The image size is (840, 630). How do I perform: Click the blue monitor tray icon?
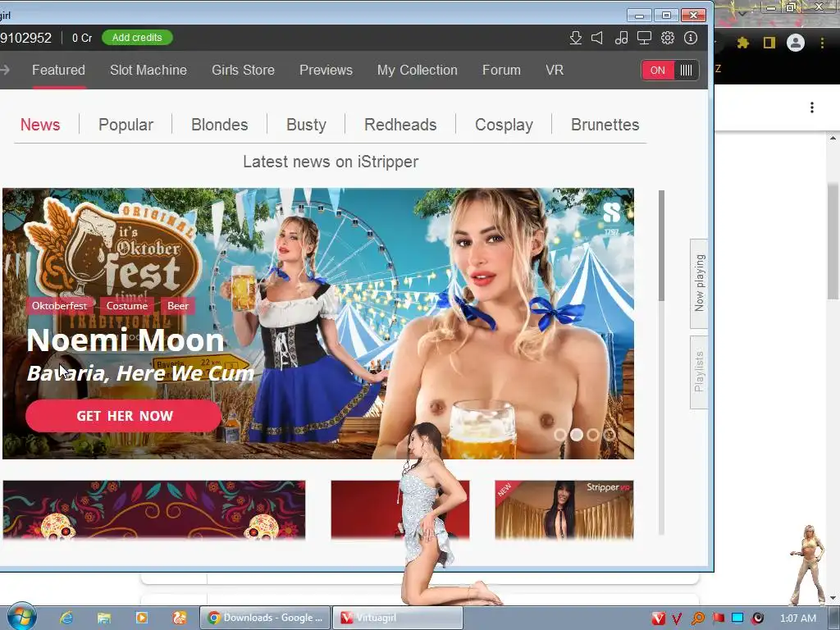[737, 619]
